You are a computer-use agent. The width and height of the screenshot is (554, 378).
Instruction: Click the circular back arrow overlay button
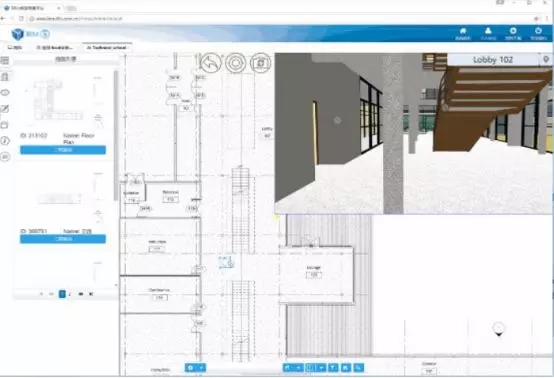[x=211, y=63]
